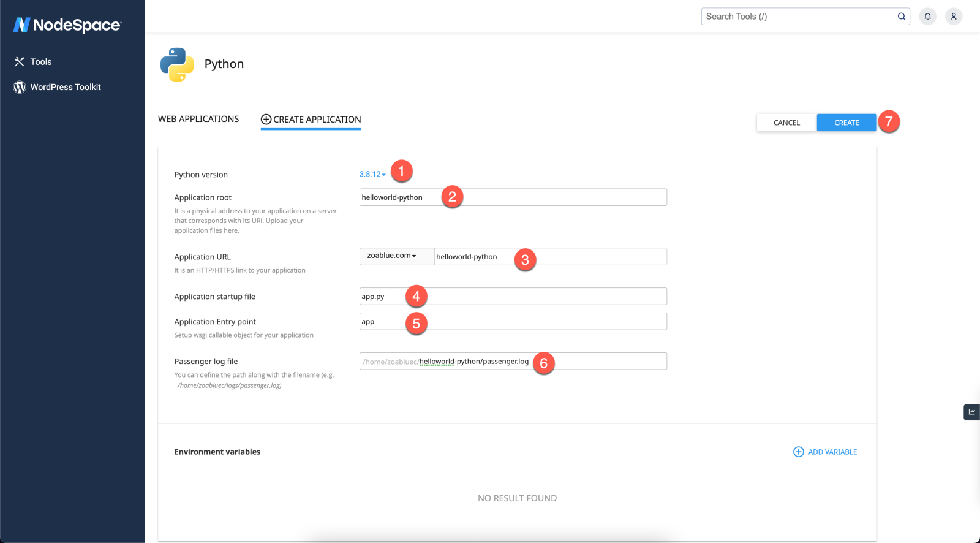980x543 pixels.
Task: Click the NodeSpace logo
Action: pyautogui.click(x=67, y=25)
